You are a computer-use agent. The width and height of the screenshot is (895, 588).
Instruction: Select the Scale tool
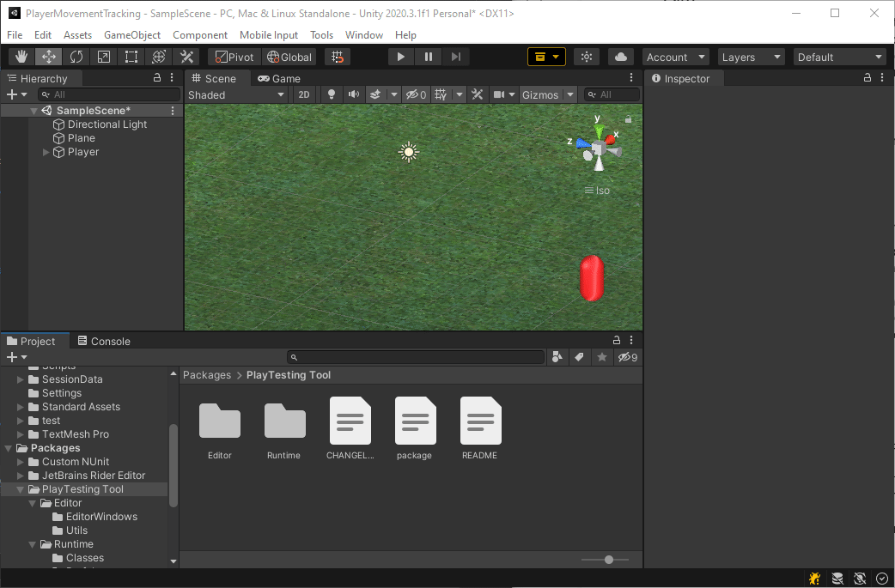click(x=104, y=57)
